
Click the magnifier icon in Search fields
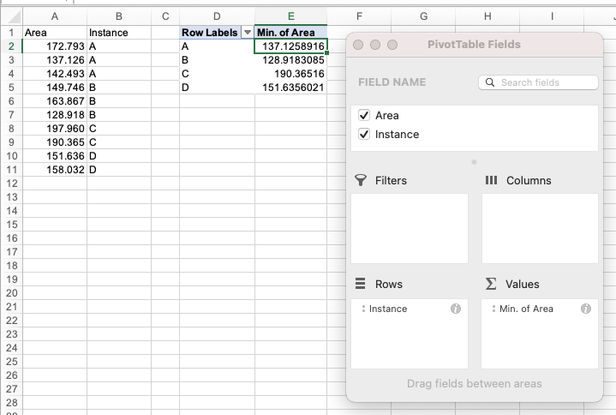click(490, 83)
